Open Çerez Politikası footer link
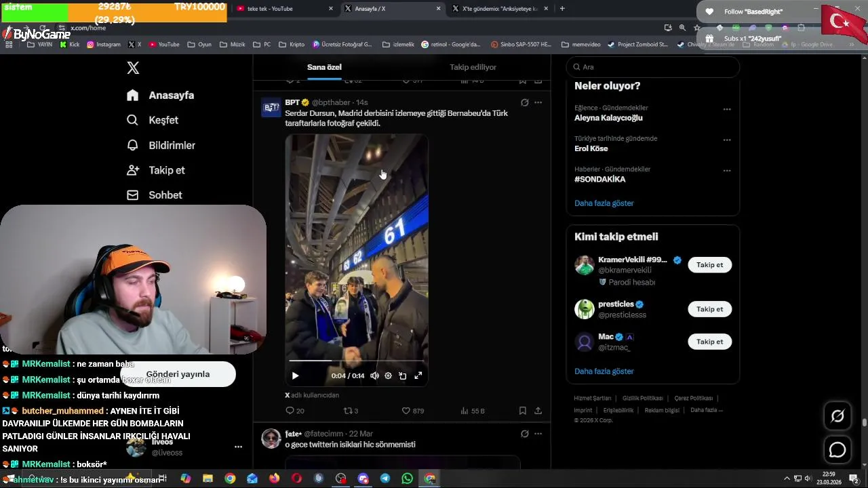The height and width of the screenshot is (488, 868). (693, 399)
